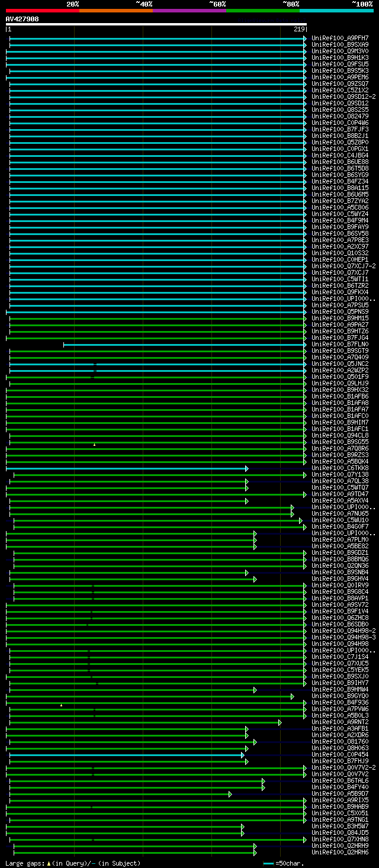Screen dimensions: 379x868
Task: Select label UniRef100_Q8S2S5
Action: [340, 110]
